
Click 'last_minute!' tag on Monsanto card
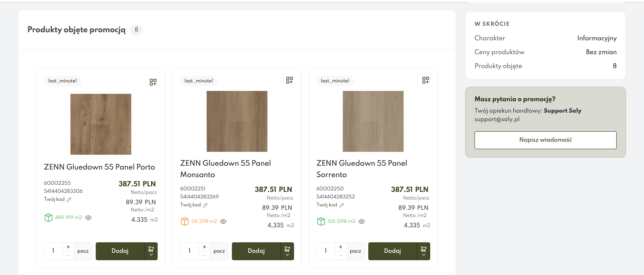(199, 81)
